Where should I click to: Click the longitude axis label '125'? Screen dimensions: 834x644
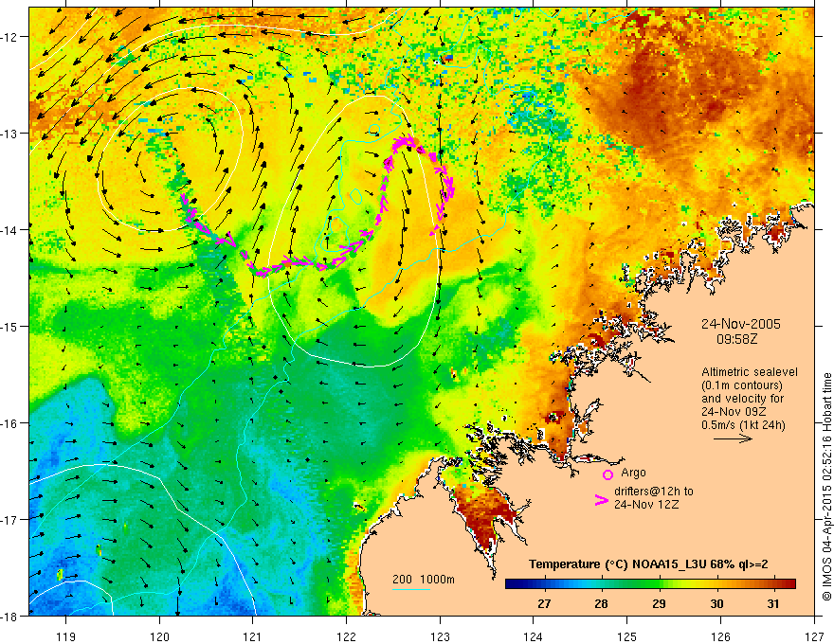pyautogui.click(x=627, y=636)
